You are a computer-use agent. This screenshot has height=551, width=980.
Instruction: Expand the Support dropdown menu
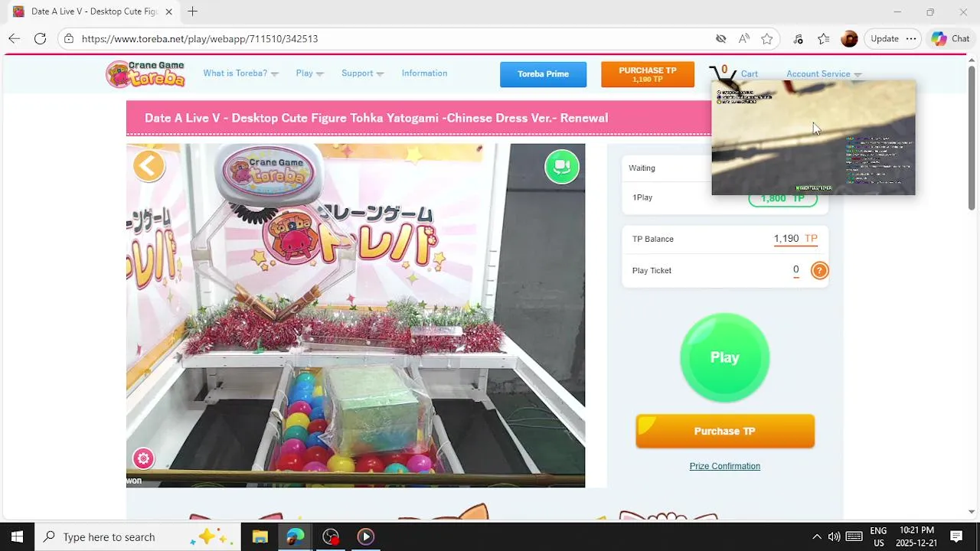coord(362,73)
